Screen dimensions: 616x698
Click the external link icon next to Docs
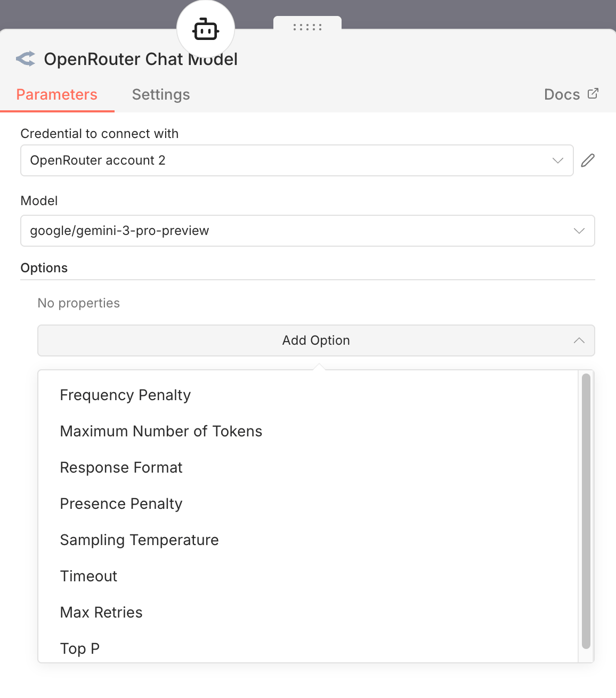pos(593,93)
